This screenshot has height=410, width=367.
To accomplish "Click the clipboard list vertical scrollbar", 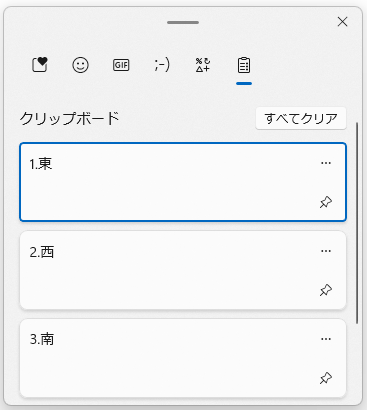I will (357, 223).
